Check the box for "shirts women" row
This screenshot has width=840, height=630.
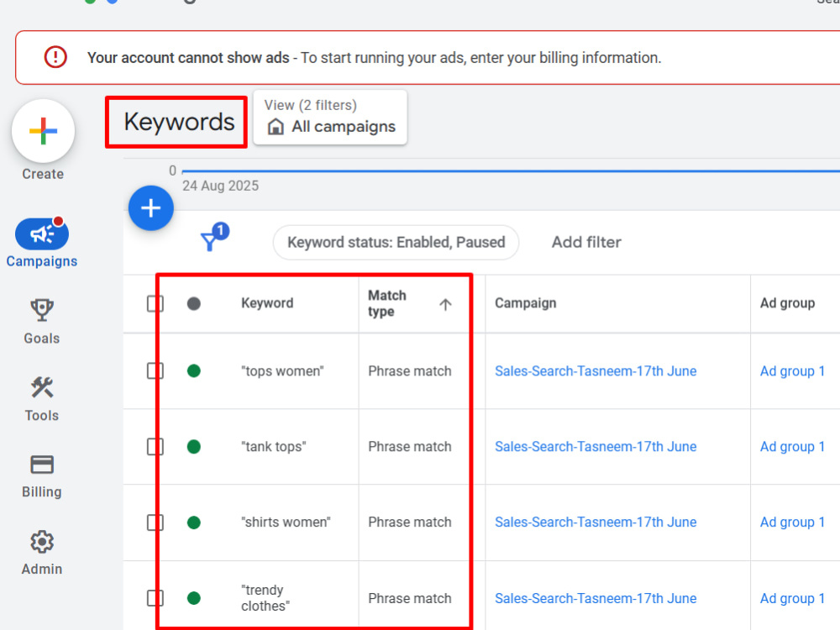(x=155, y=522)
